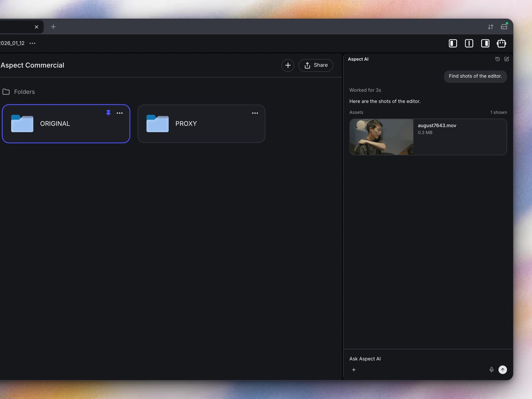Click the 2026_01_12 breadcrumb label

[x=12, y=43]
